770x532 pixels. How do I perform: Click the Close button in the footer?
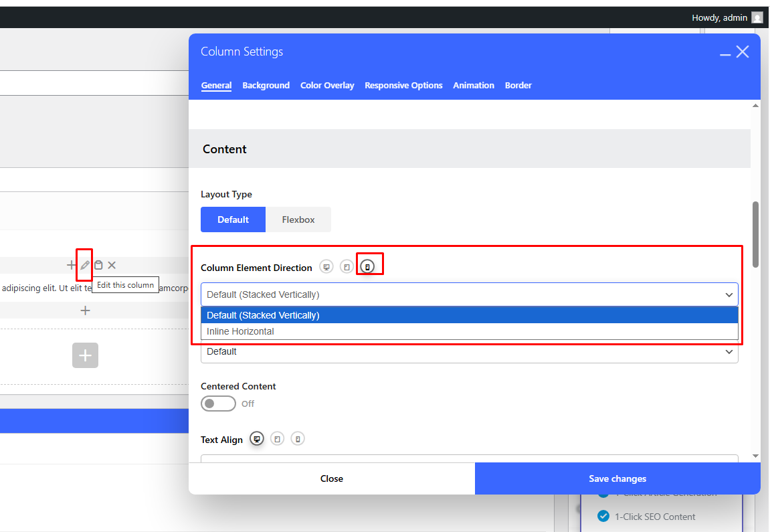331,478
